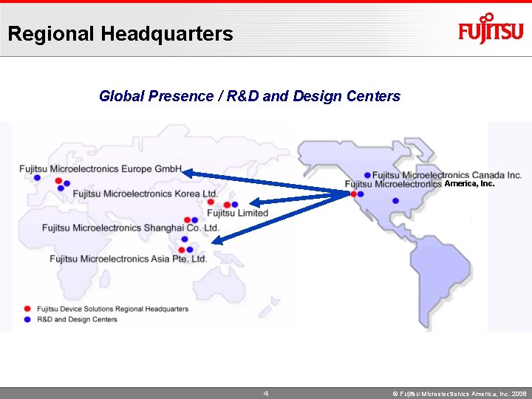Select 'Fujitsu Microelectronics Europe GmbH' label
The image size is (532, 399).
click(100, 168)
